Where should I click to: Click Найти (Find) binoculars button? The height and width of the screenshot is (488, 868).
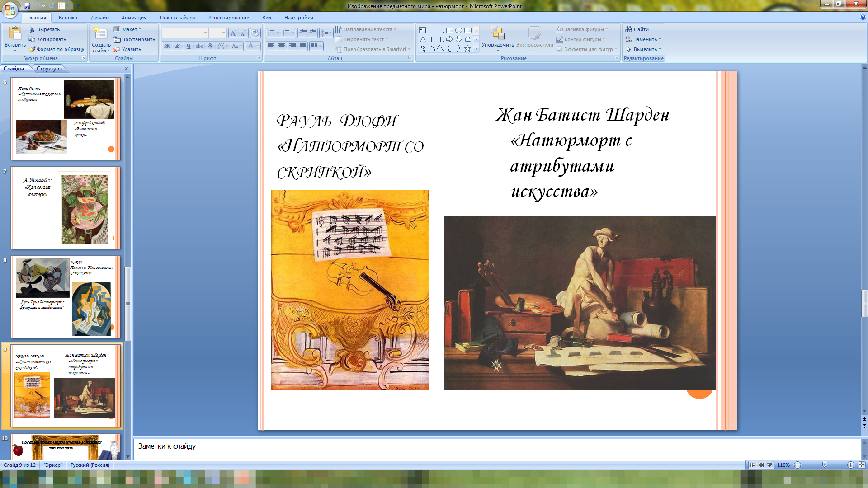[637, 29]
